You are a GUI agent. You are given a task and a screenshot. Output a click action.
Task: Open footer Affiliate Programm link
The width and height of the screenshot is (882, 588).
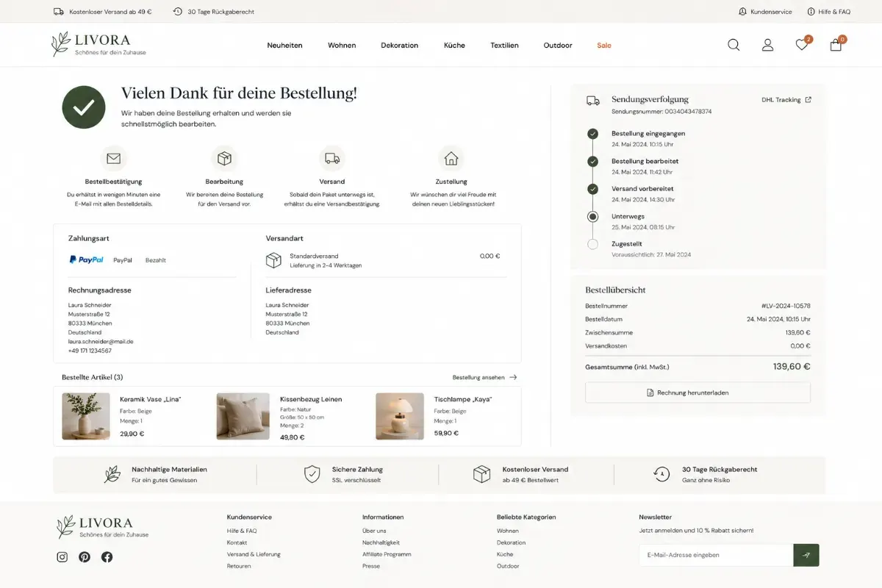click(x=387, y=554)
